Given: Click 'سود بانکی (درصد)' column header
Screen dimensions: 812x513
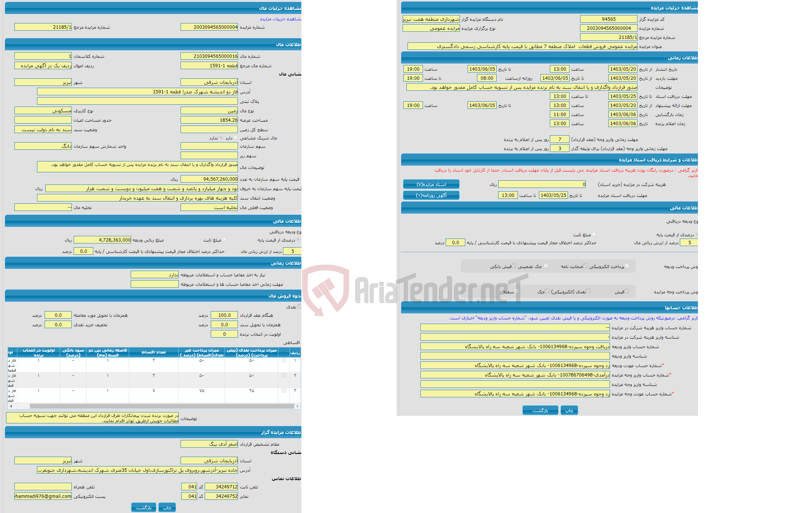Looking at the screenshot, I should 73,352.
